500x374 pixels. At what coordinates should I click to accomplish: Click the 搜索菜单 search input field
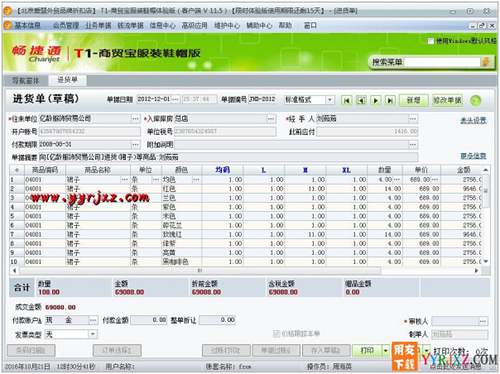(x=442, y=62)
